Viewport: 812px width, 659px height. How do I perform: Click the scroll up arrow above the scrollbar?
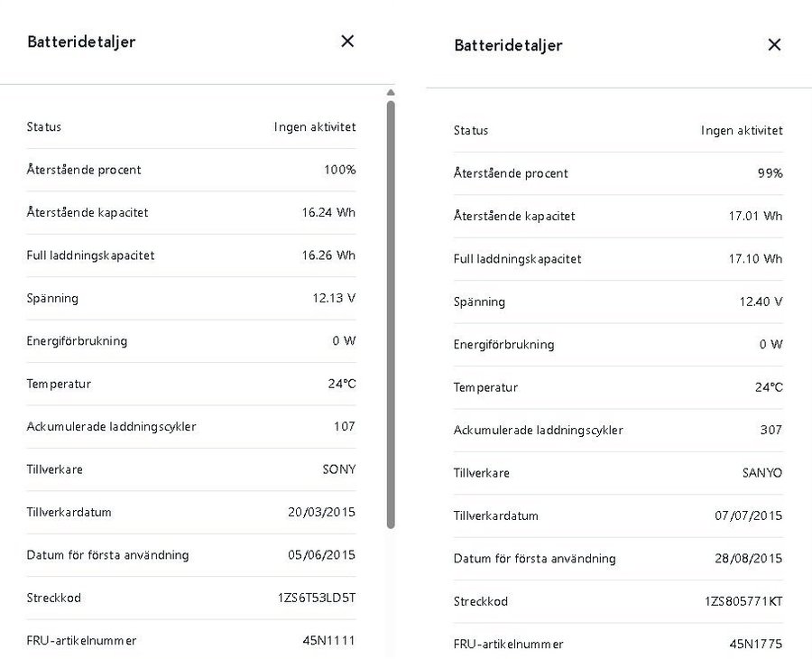pos(391,92)
